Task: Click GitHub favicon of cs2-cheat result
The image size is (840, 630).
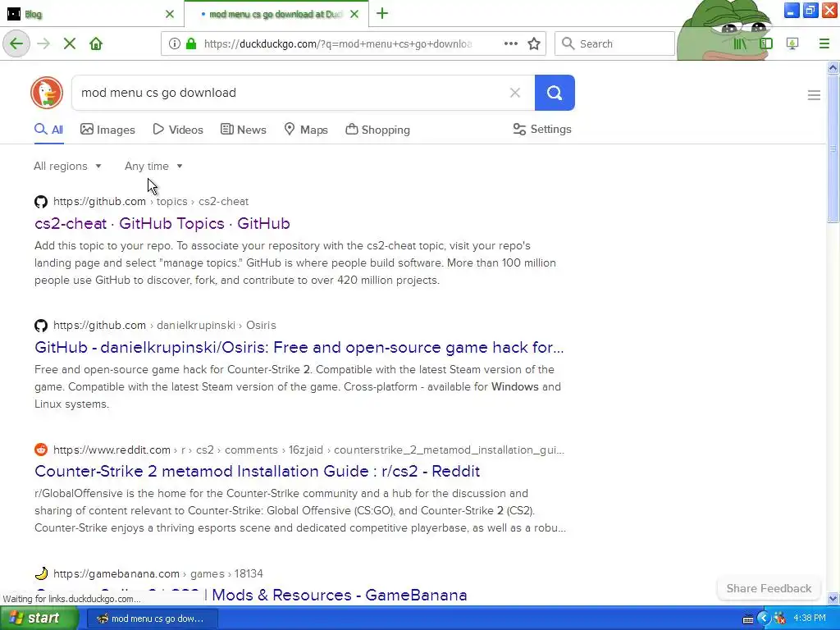Action: tap(41, 202)
